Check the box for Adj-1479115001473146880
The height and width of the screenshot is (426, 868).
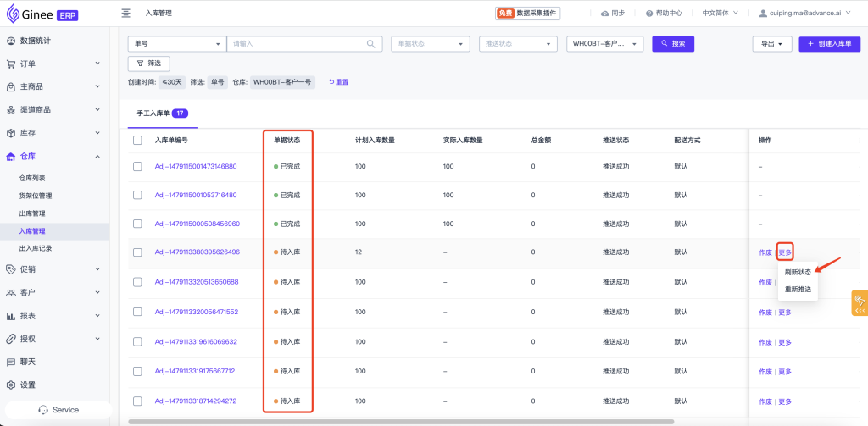point(137,166)
